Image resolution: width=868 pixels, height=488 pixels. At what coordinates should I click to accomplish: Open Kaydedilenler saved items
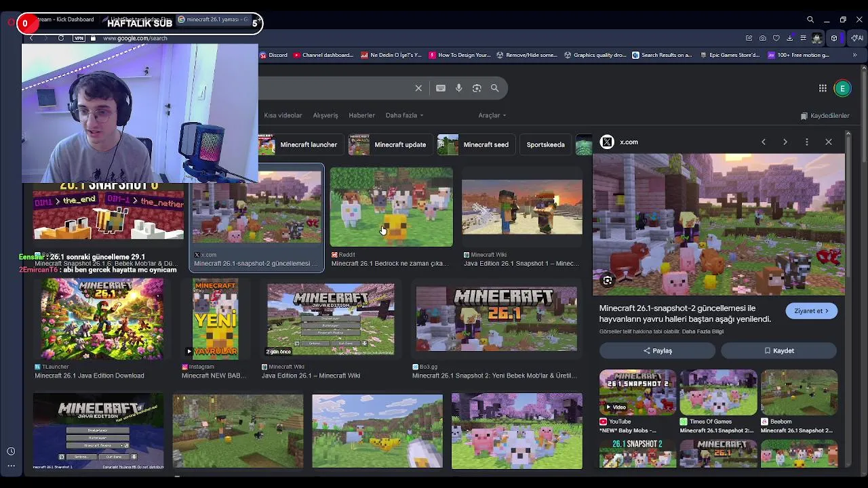point(825,116)
